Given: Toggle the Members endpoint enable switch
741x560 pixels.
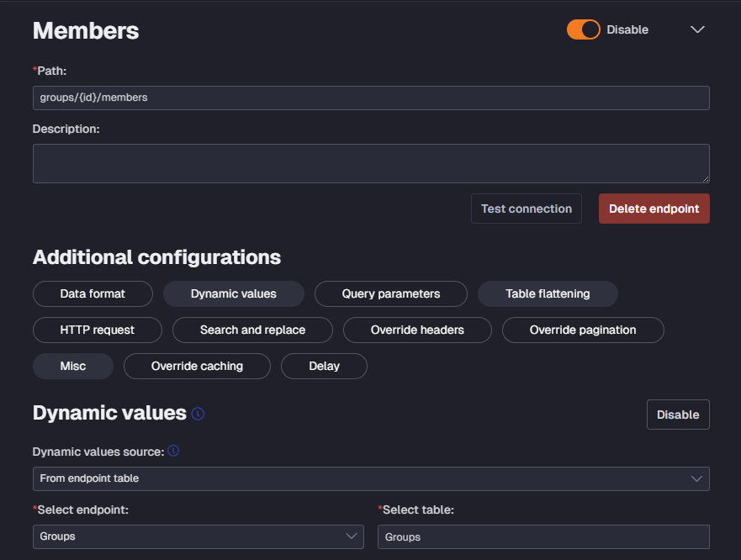Looking at the screenshot, I should (583, 29).
